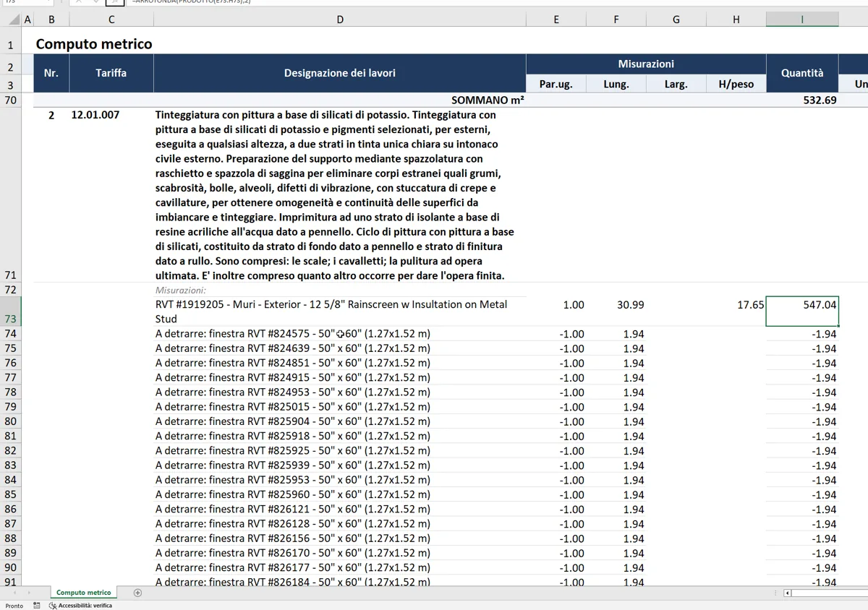868x610 pixels.
Task: Click finestra RVT #824953 description
Action: pyautogui.click(x=293, y=392)
